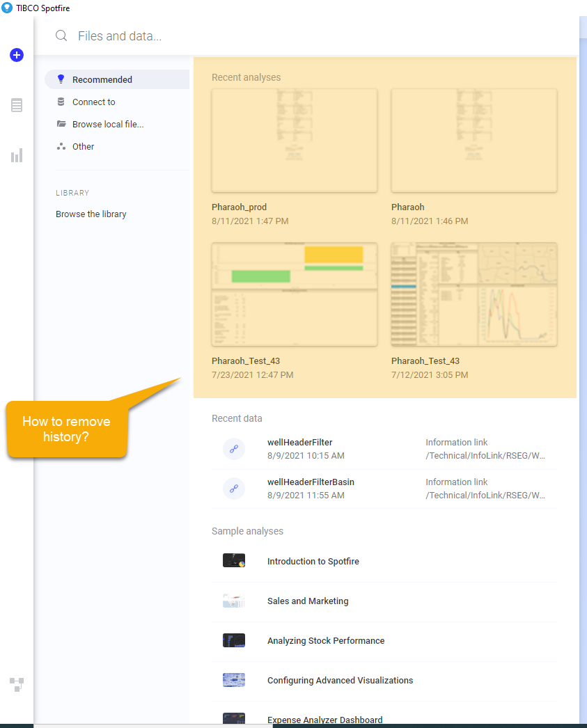Open the Sales and Marketing sample analysis
Viewport: 587px width, 728px height.
308,601
